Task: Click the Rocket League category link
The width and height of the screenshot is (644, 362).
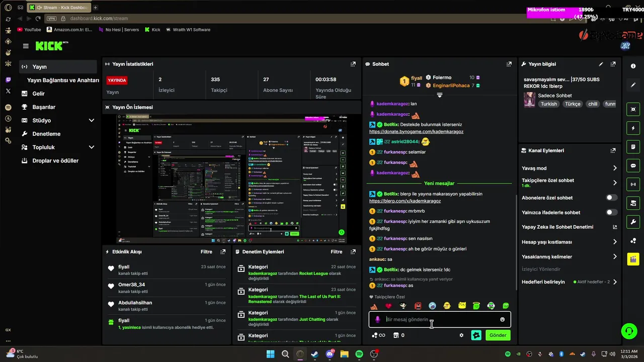Action: 313,274
